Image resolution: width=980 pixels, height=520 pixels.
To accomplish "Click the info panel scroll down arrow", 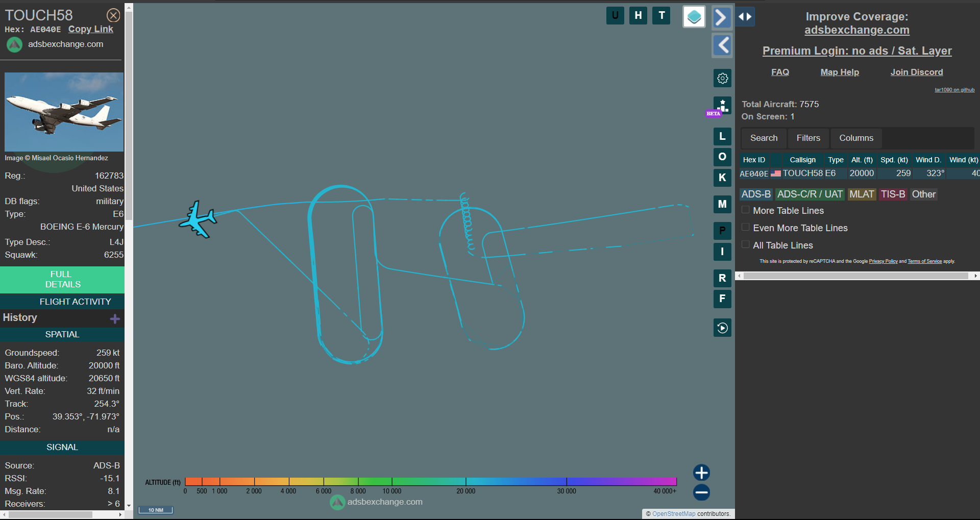I will click(129, 506).
